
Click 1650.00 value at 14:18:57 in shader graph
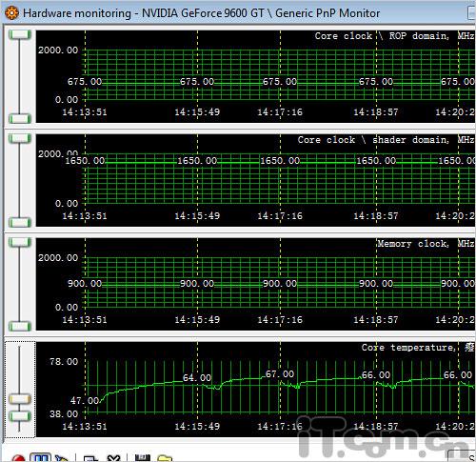pyautogui.click(x=376, y=161)
